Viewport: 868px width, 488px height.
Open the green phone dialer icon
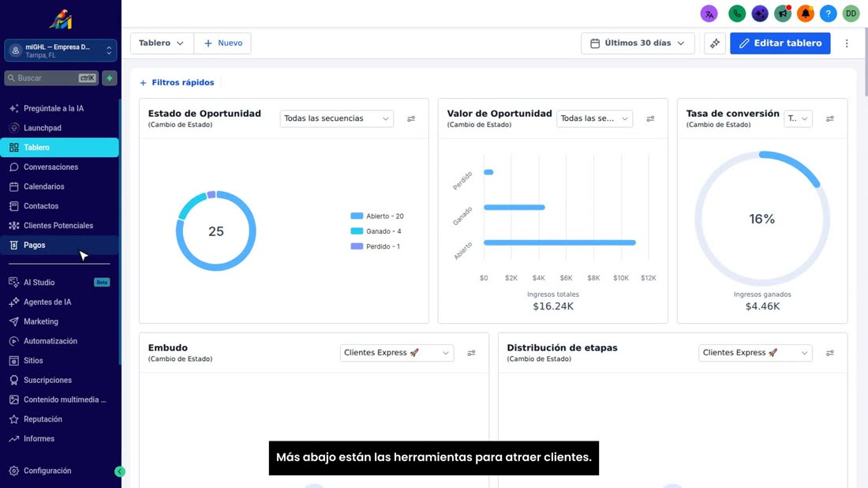tap(737, 13)
